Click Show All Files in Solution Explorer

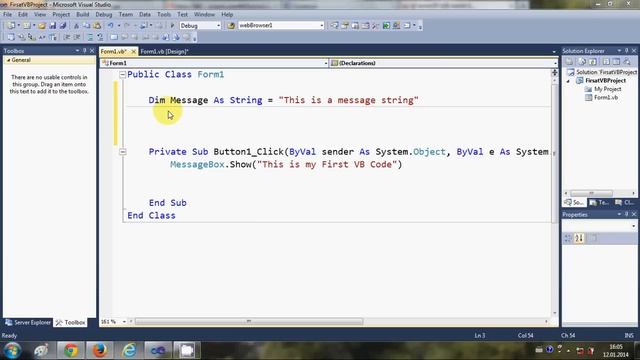tap(582, 62)
